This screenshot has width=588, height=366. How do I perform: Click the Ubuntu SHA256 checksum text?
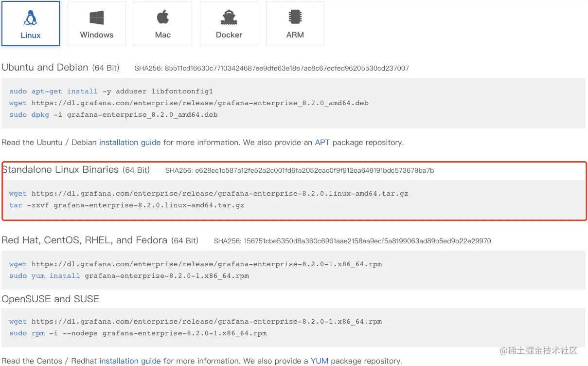coord(272,68)
